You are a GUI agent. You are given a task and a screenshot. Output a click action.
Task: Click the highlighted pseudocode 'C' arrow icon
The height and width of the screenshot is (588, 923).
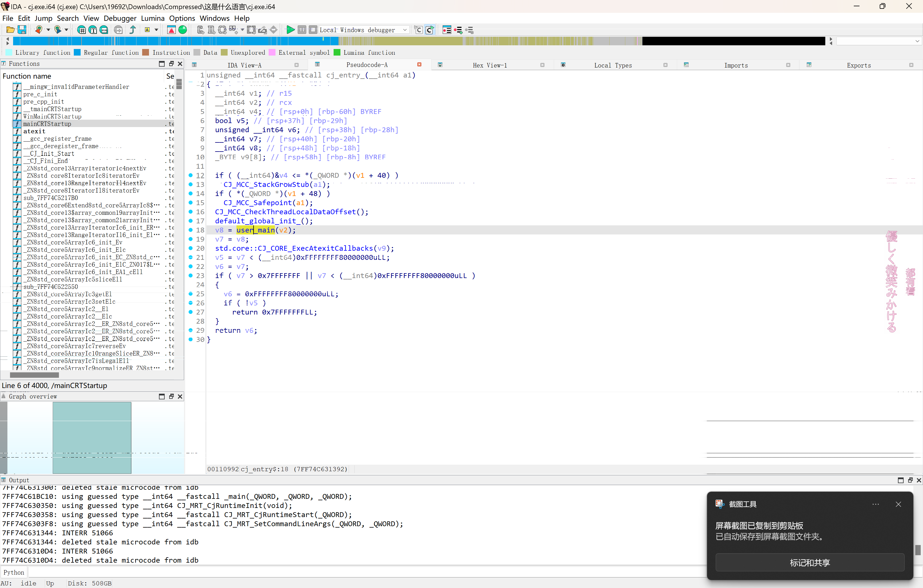click(430, 30)
